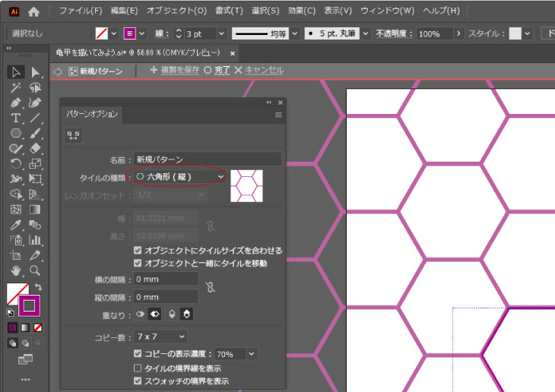Screen dimensions: 555x392
Task: Open the 不透明度 percentage dropdown arrow
Action: [458, 34]
